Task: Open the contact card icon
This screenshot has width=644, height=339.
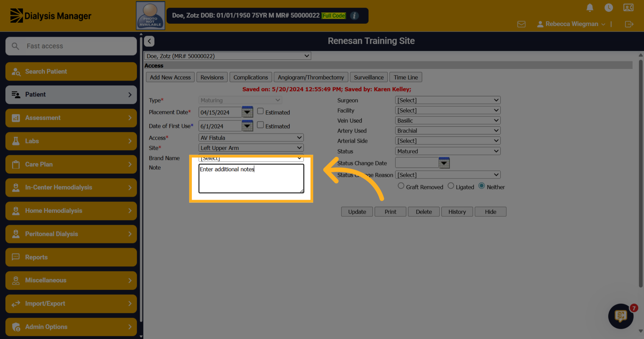Action: (628, 8)
